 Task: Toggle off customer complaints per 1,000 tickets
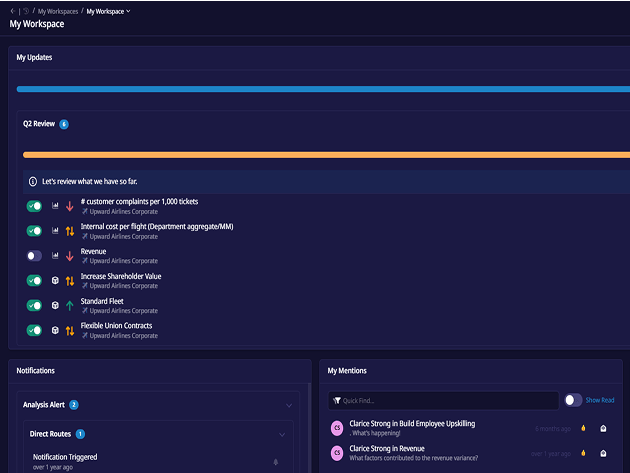click(x=34, y=206)
